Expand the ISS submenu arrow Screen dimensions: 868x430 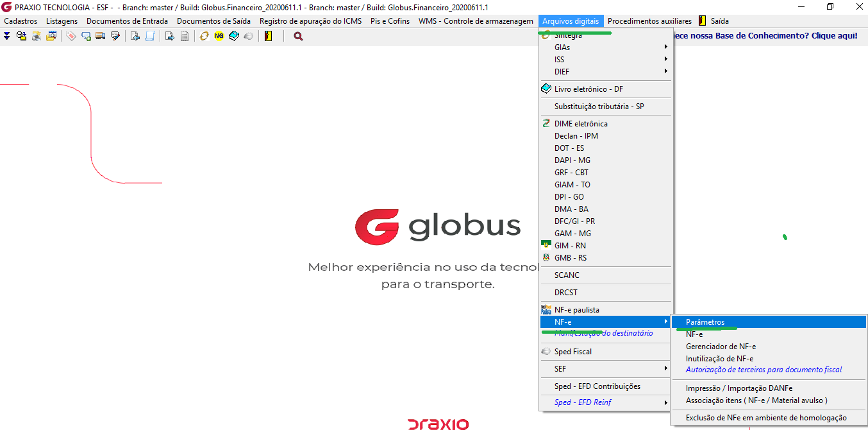pos(666,59)
